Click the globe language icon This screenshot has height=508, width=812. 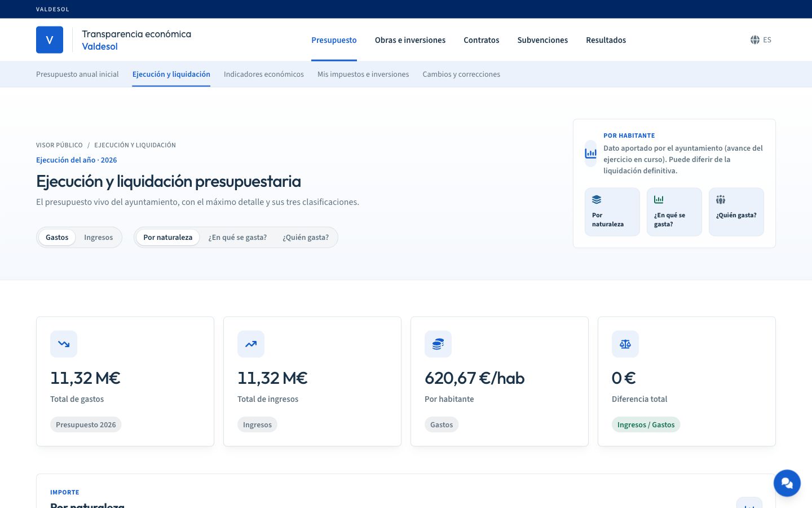755,40
